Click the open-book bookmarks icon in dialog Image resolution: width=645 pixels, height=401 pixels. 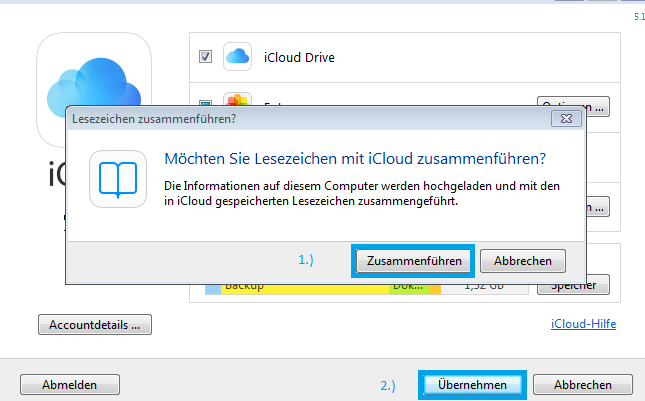(x=115, y=179)
